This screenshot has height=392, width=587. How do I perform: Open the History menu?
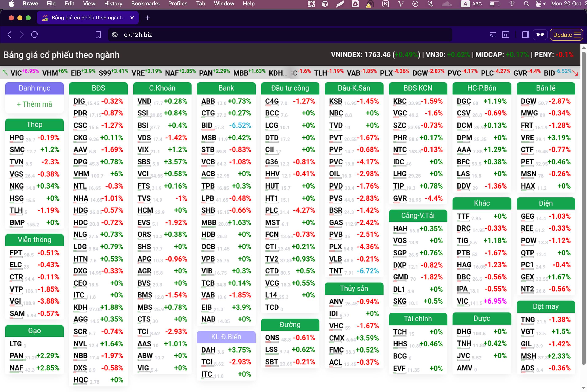(x=113, y=4)
